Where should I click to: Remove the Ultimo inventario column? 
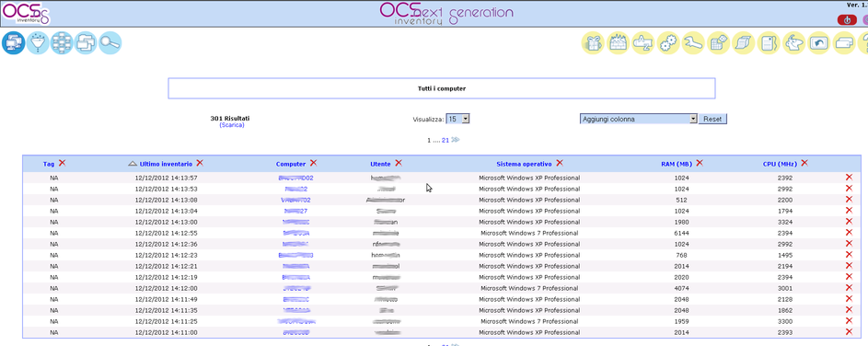200,163
